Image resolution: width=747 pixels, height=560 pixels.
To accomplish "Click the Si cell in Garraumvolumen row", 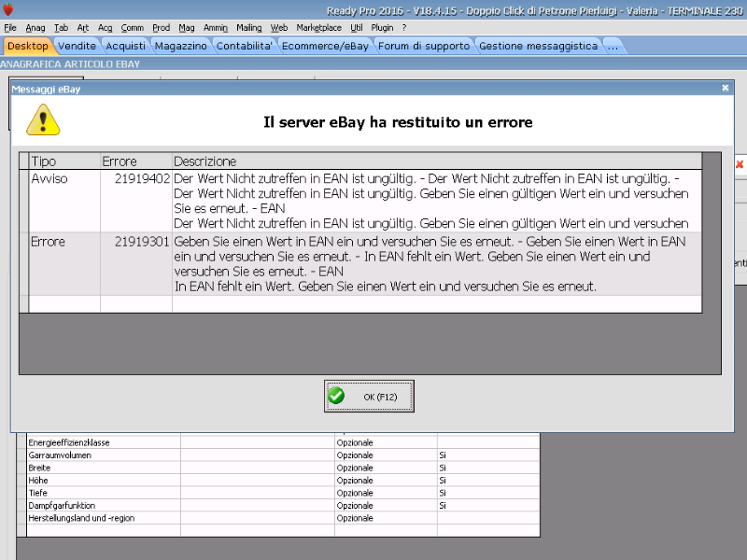I will (488, 455).
